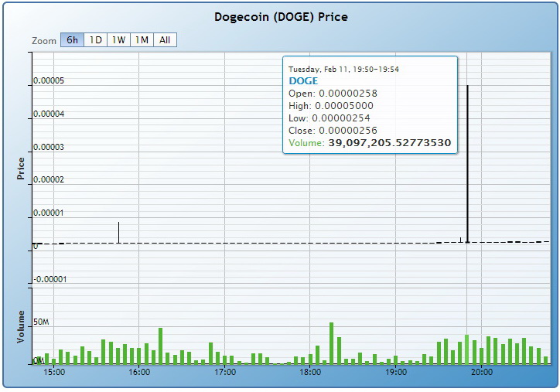
Task: Click the 0.00004 price axis label
Action: 49,114
